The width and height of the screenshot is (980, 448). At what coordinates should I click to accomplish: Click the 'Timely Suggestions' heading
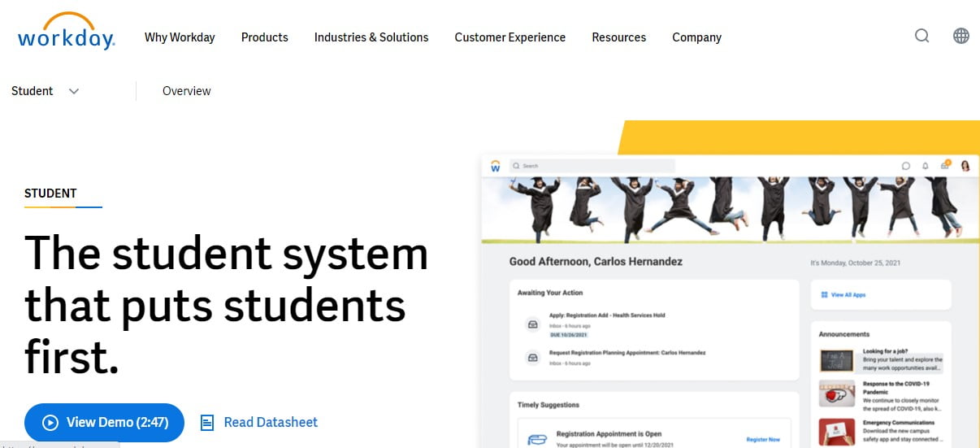click(549, 405)
